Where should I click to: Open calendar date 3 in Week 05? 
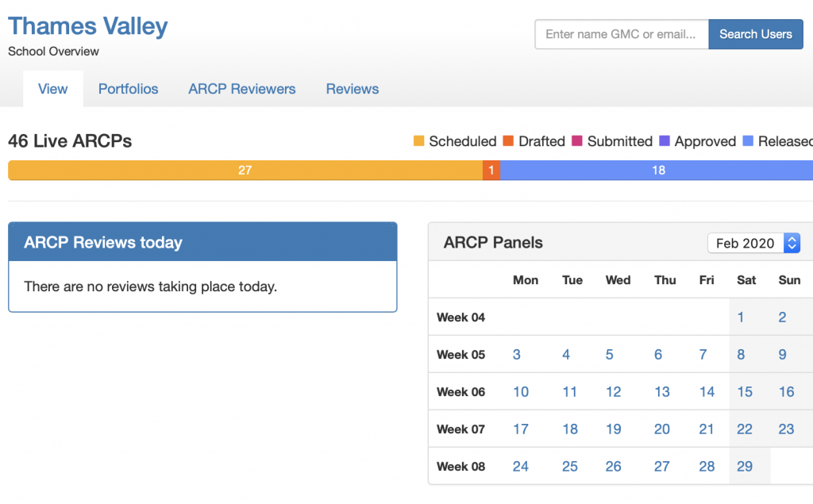[516, 354]
